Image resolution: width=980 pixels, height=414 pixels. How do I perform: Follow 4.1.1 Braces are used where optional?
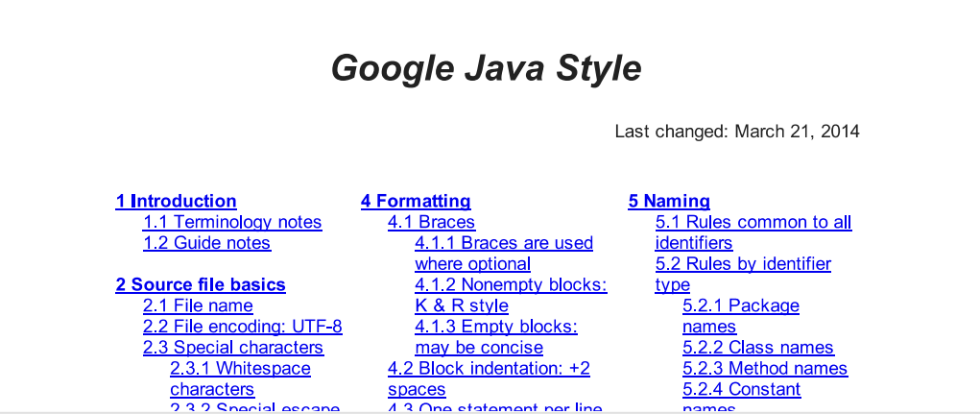coord(504,254)
